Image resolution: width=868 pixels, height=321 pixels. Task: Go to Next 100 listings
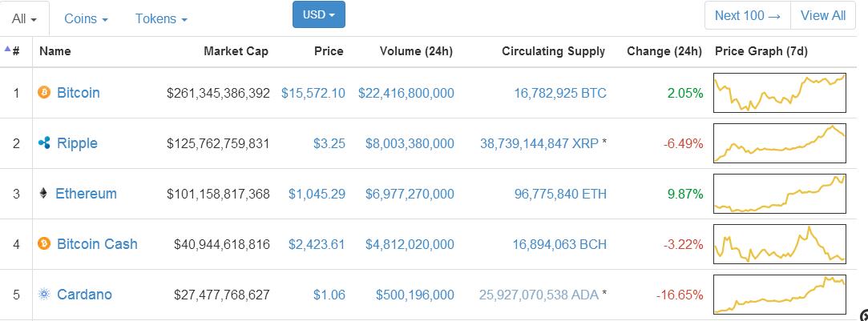(x=747, y=15)
